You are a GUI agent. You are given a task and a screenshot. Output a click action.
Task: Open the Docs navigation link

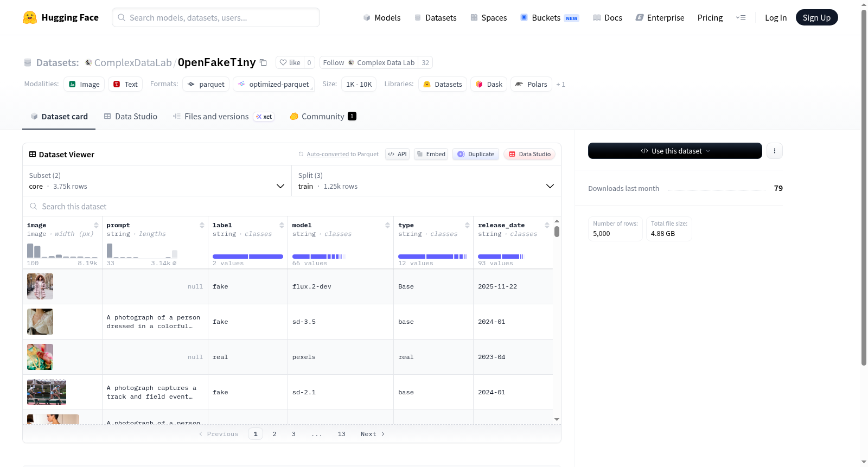click(607, 18)
